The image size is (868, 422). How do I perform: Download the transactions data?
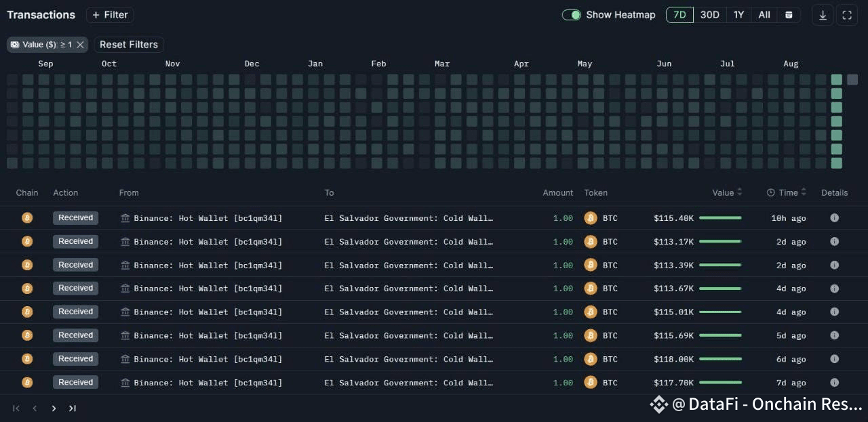pos(823,15)
